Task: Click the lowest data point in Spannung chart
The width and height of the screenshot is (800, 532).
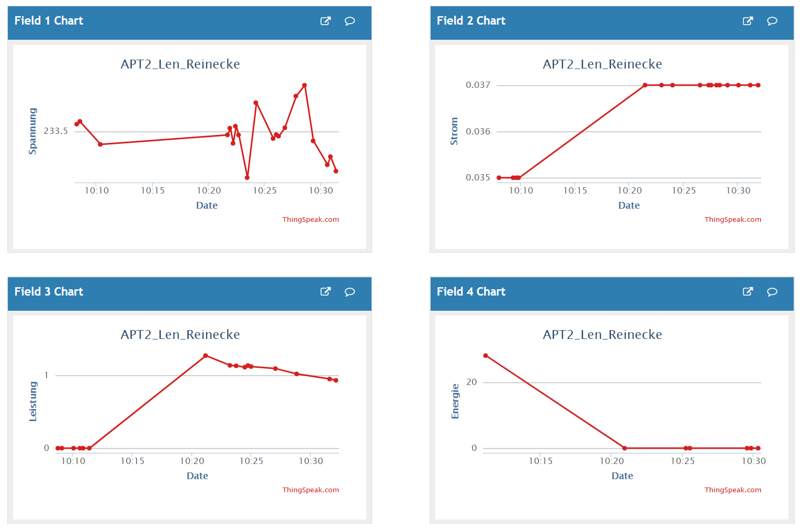Action: click(247, 178)
